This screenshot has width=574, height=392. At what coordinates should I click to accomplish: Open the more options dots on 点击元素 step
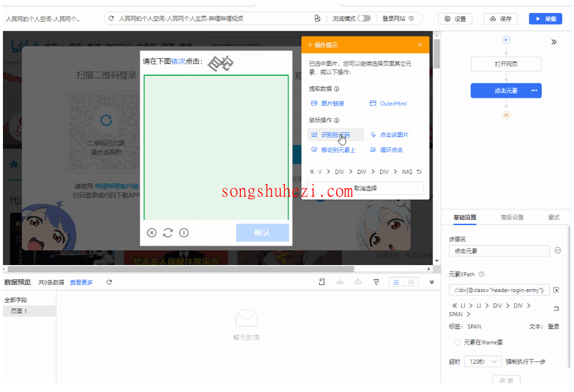(x=534, y=91)
